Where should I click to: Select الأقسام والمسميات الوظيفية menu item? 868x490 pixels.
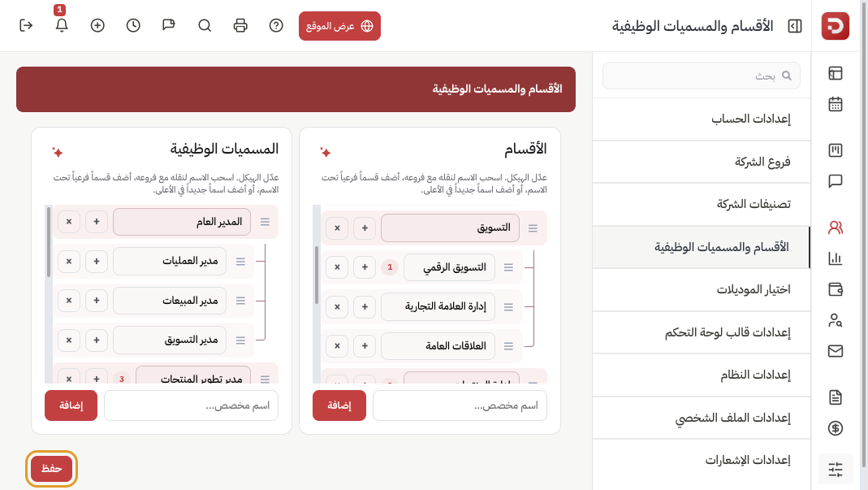pyautogui.click(x=702, y=247)
